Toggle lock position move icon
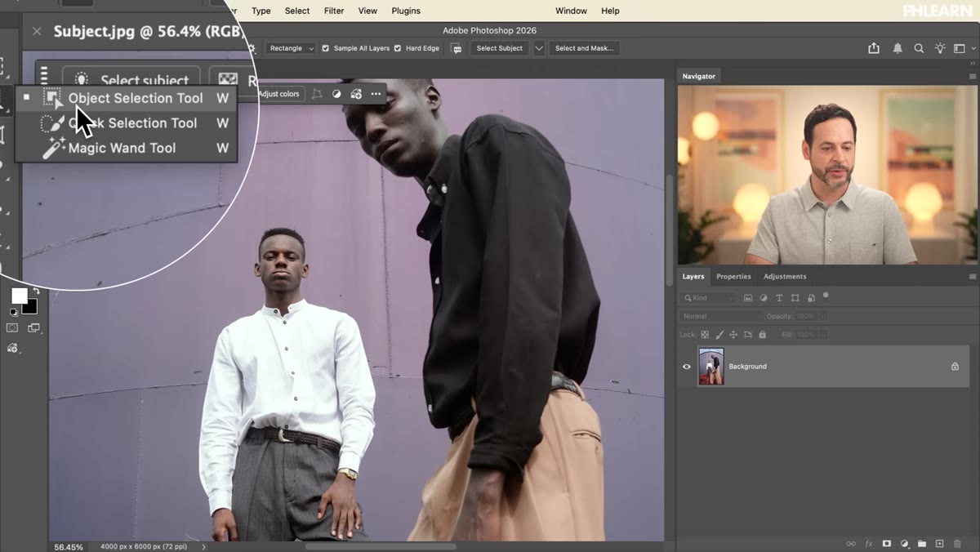Viewport: 980px width, 552px height. [733, 335]
